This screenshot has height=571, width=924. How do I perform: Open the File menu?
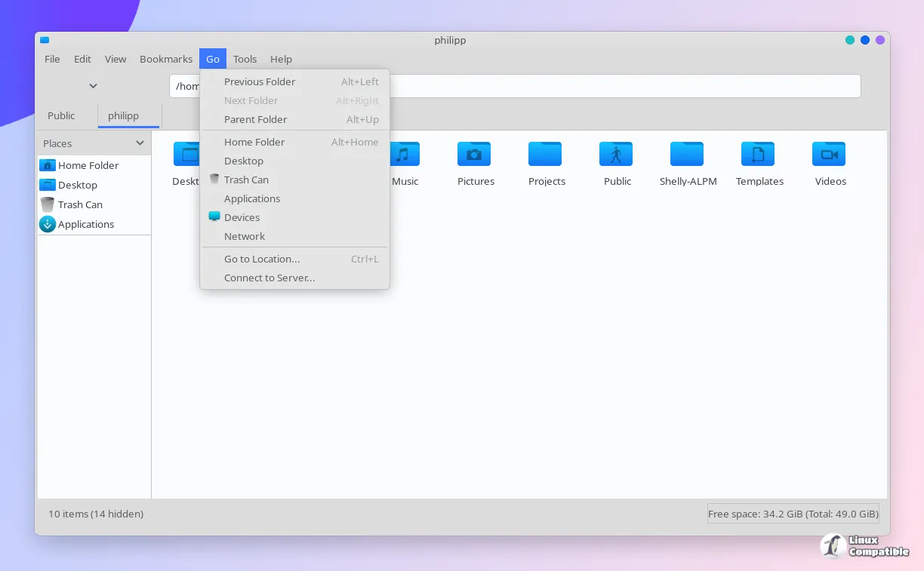[52, 59]
